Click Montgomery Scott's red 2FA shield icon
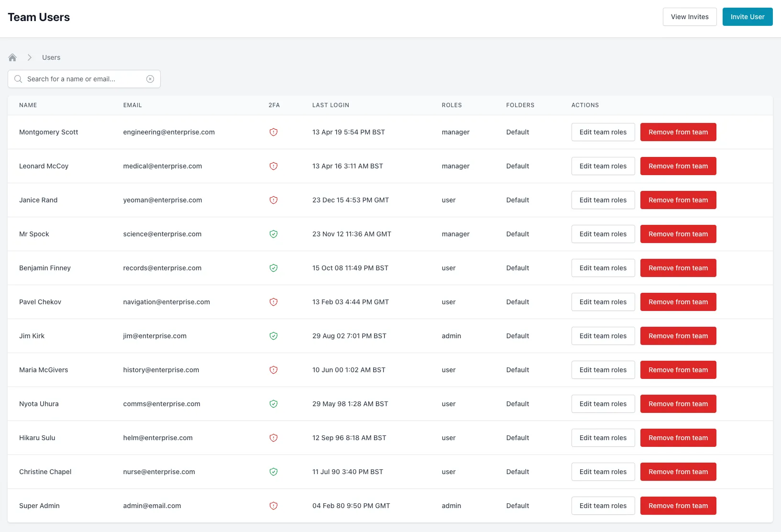 pos(274,132)
